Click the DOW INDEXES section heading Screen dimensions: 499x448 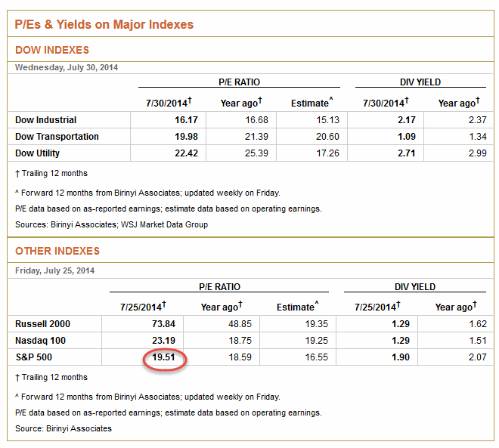pyautogui.click(x=52, y=50)
